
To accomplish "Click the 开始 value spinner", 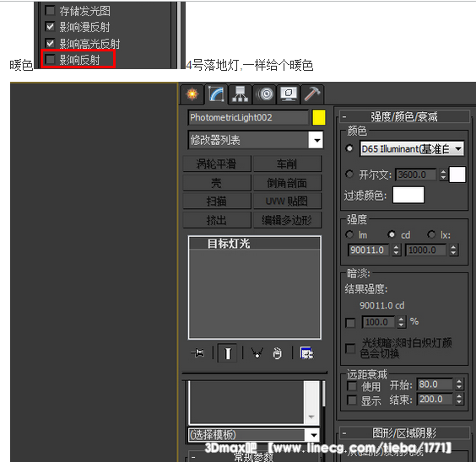I will (x=459, y=384).
